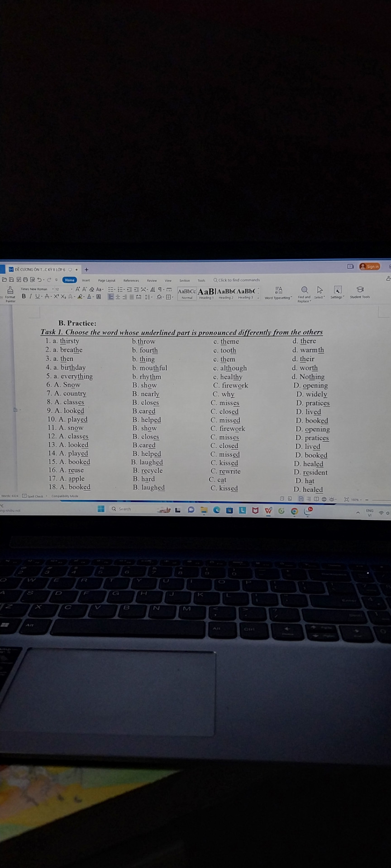Viewport: 391px width, 868px height.
Task: Click the Format Painter icon
Action: pos(10,290)
